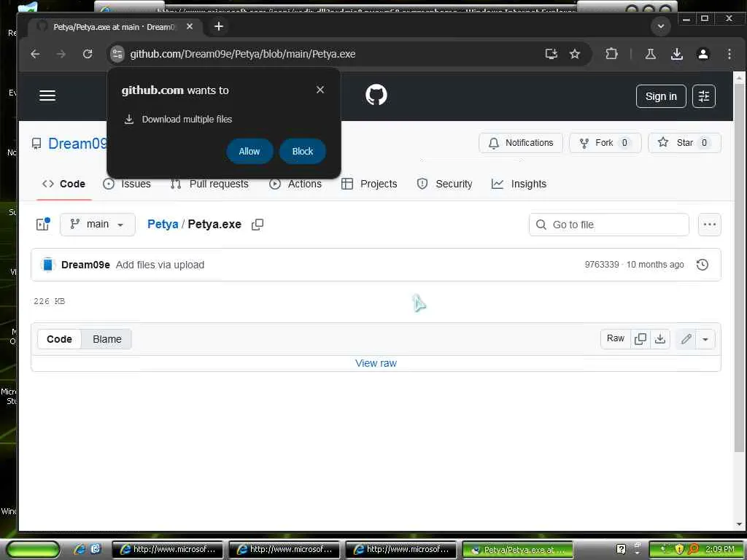
Task: Open the Chrome downloads icon
Action: [x=676, y=54]
